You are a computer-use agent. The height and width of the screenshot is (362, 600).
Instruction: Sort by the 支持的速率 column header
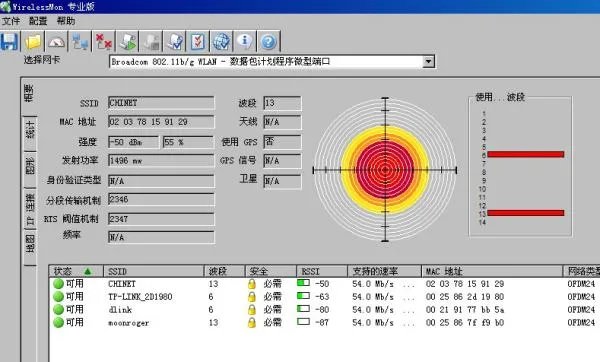tap(385, 271)
